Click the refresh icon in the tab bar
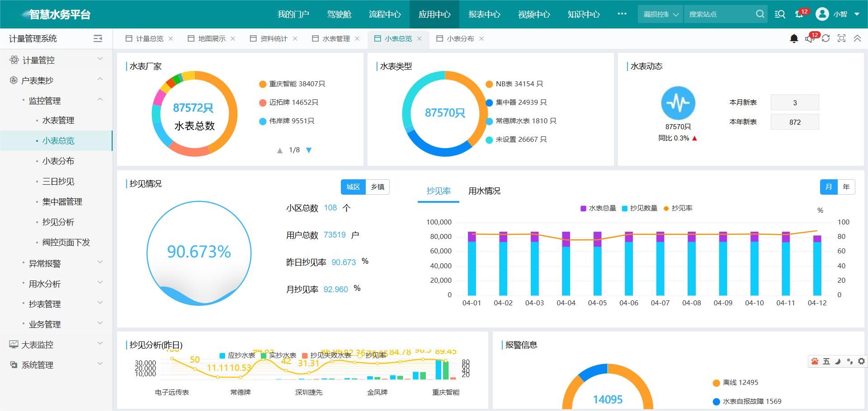Viewport: 868px width, 411px height. pos(826,39)
